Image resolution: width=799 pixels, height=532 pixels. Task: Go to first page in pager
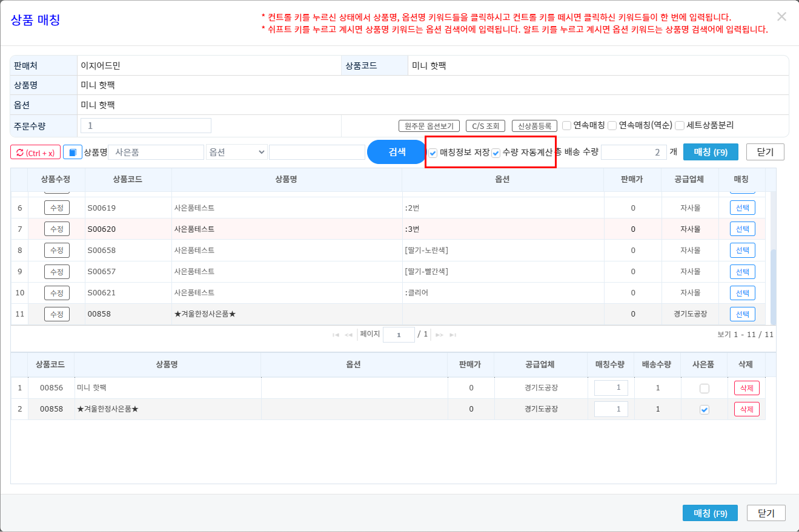(336, 335)
